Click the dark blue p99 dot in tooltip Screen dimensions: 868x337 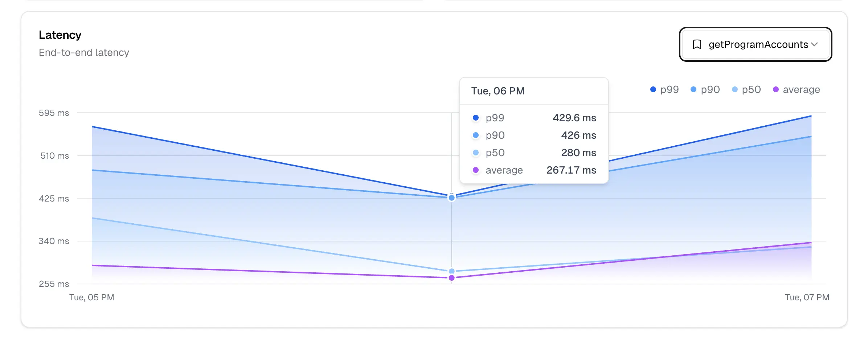(475, 118)
